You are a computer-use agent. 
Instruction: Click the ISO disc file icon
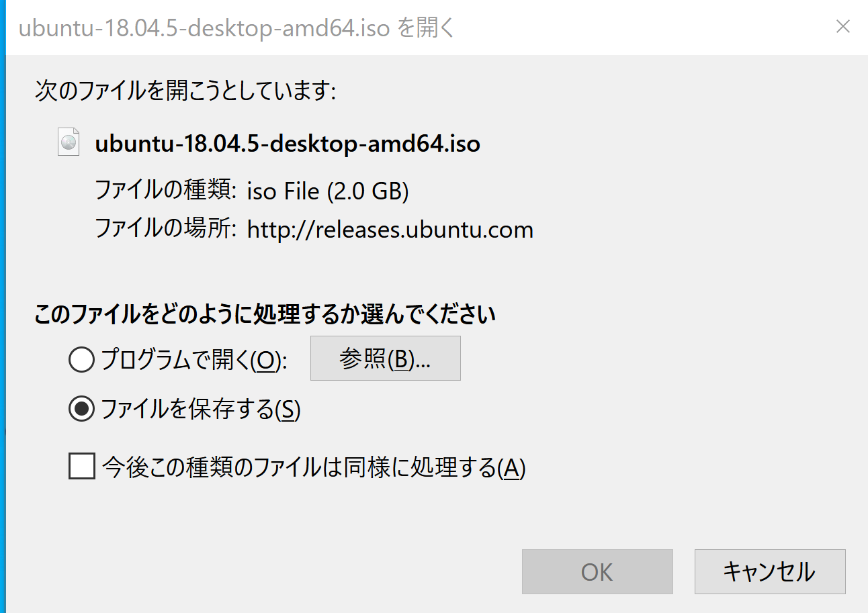(69, 142)
